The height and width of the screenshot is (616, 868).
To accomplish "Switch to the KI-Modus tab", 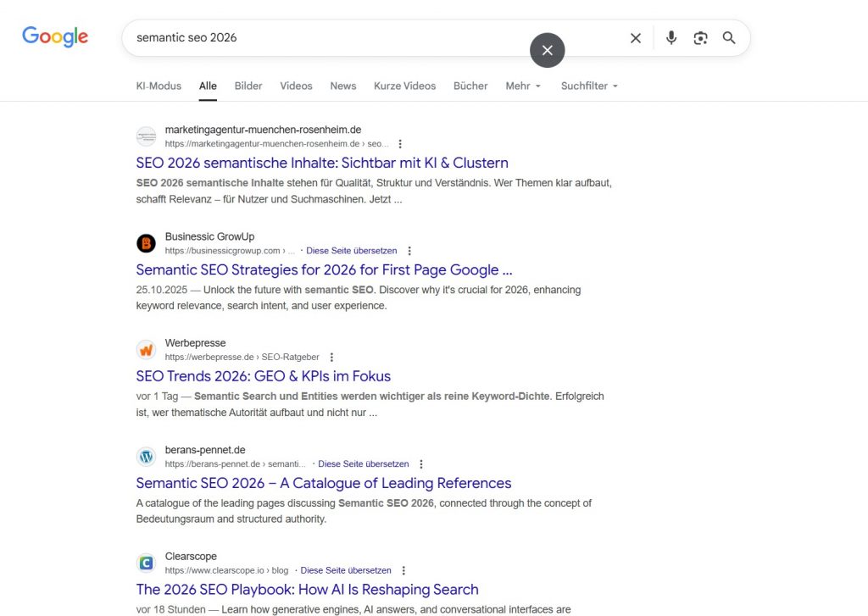I will click(x=159, y=86).
